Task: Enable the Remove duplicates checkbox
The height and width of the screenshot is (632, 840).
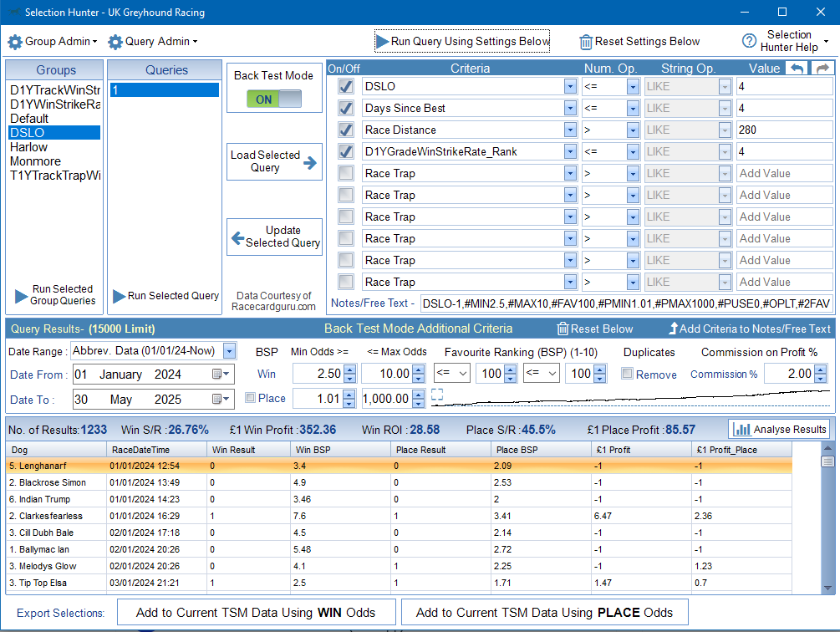Action: coord(627,375)
